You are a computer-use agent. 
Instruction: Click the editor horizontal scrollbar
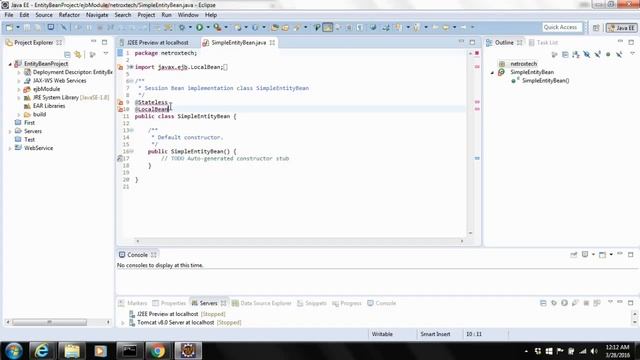(x=300, y=241)
